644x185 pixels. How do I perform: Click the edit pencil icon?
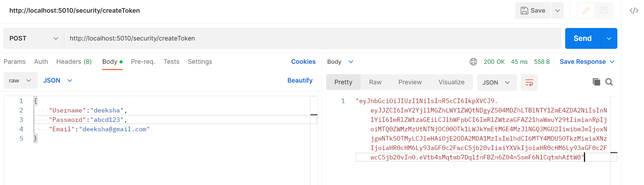click(586, 11)
